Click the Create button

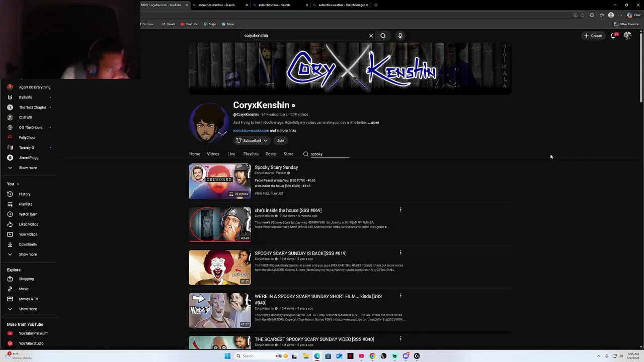coord(593,36)
